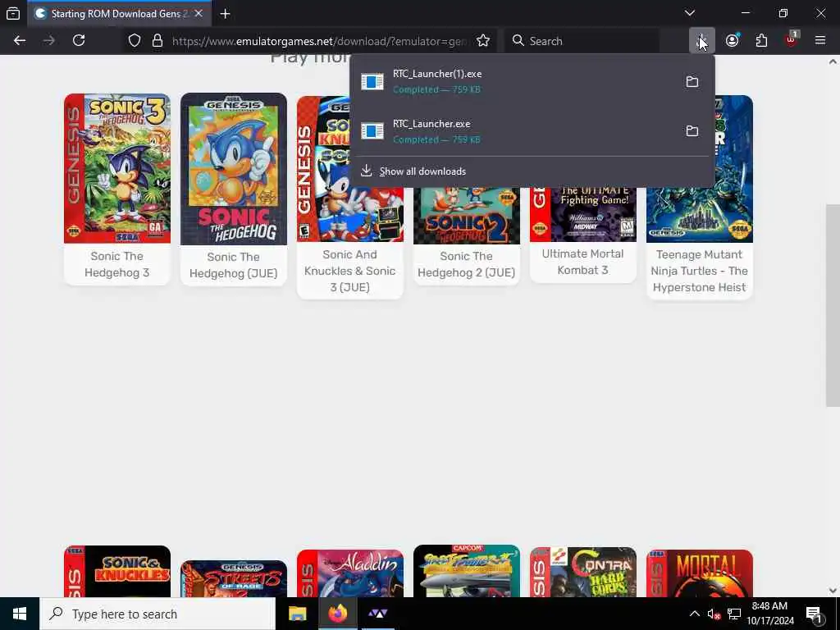Image resolution: width=840 pixels, height=630 pixels.
Task: Open the Firefox hamburger menu
Action: 819,41
